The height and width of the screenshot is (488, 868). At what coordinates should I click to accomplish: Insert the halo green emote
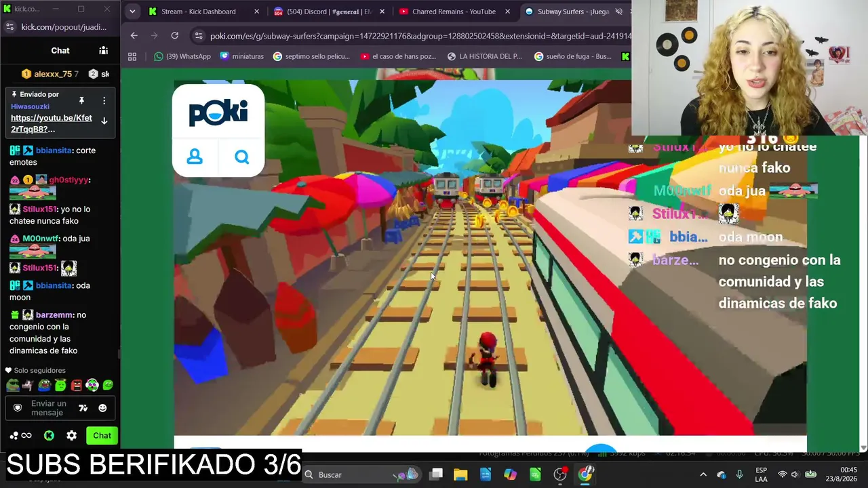[x=60, y=385]
